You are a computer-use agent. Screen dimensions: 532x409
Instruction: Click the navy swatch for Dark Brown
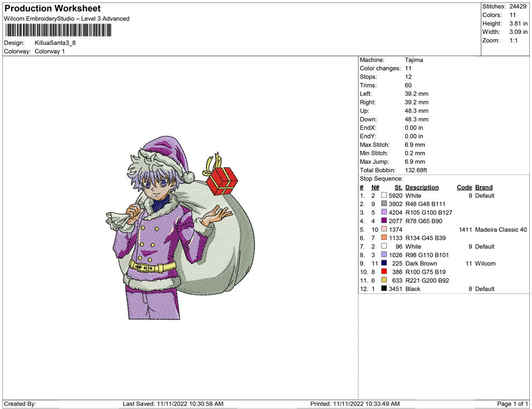[x=384, y=263]
